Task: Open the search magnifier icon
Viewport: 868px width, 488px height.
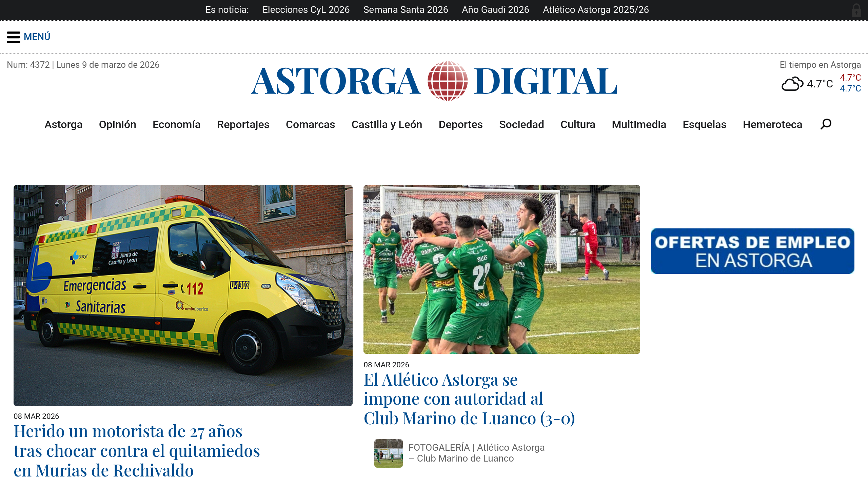Action: pos(825,124)
